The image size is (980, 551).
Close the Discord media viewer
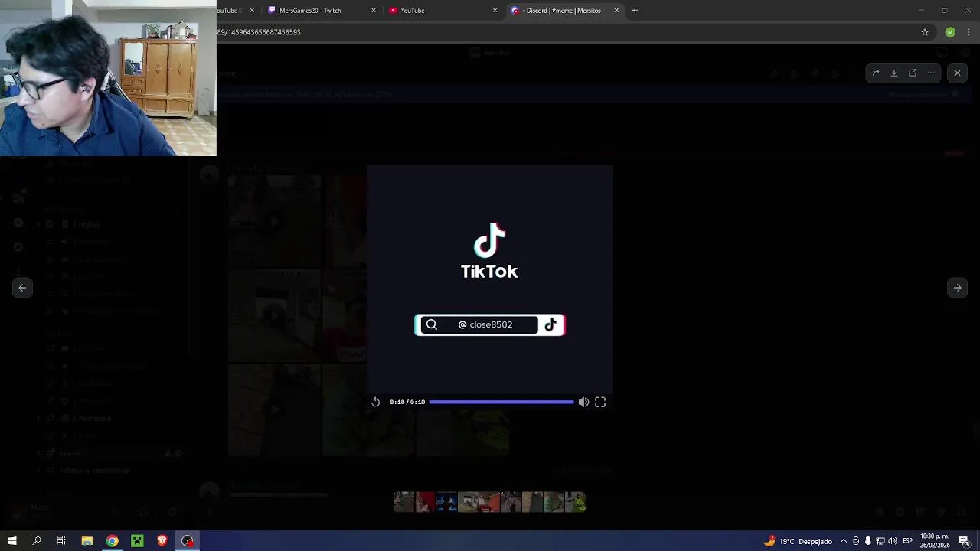tap(957, 73)
